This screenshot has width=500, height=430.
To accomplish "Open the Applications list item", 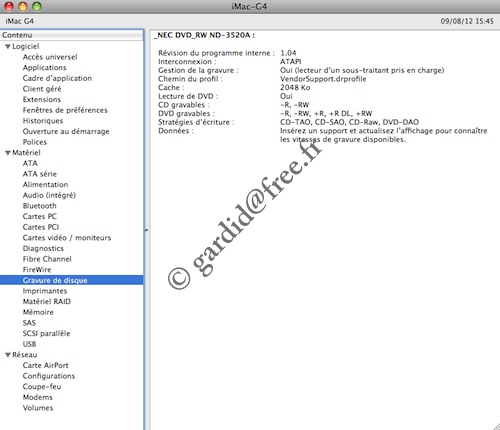I will click(x=44, y=68).
